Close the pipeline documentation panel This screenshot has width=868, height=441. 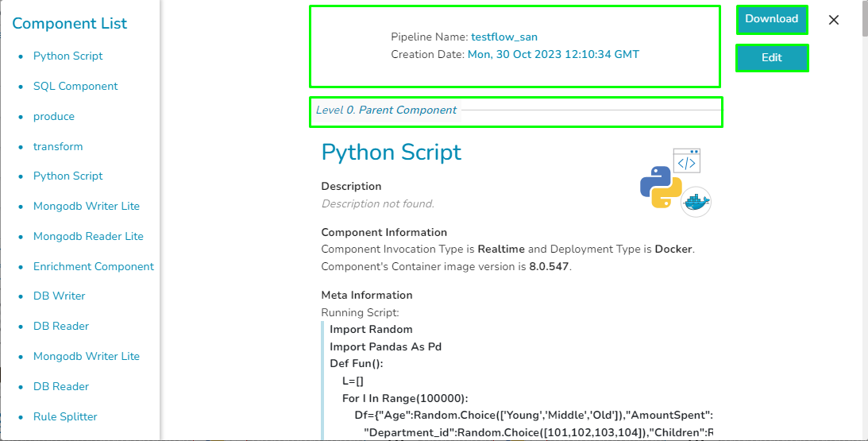tap(834, 20)
